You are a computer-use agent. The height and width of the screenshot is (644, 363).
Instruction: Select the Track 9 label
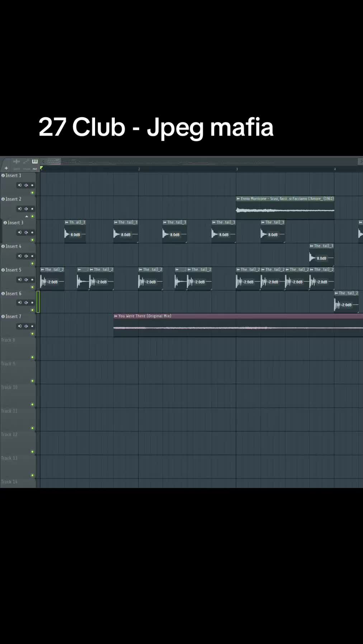click(8, 364)
